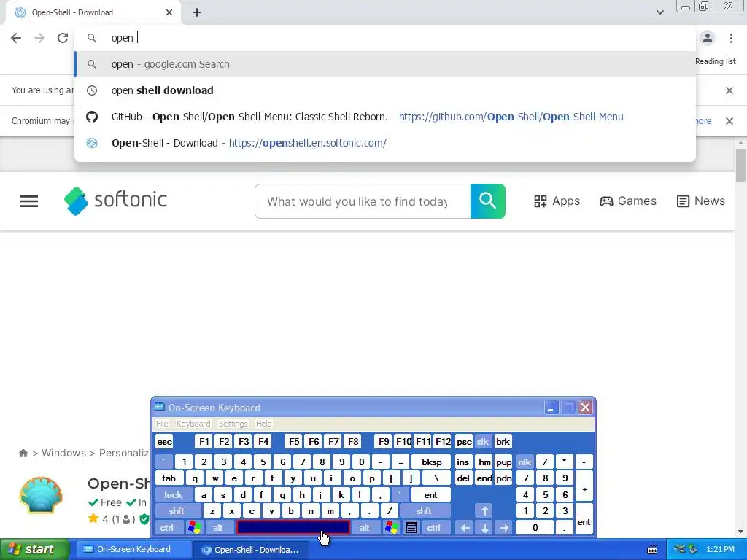This screenshot has width=747, height=560.
Task: Pick the GitHub Open-Shell-Menu suggestion
Action: tap(385, 117)
